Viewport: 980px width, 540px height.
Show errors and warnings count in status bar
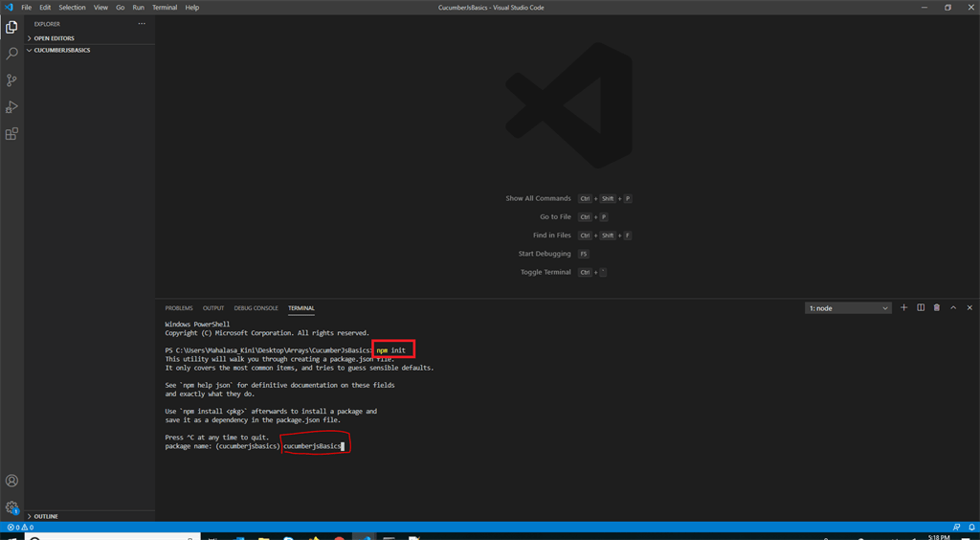click(20, 527)
